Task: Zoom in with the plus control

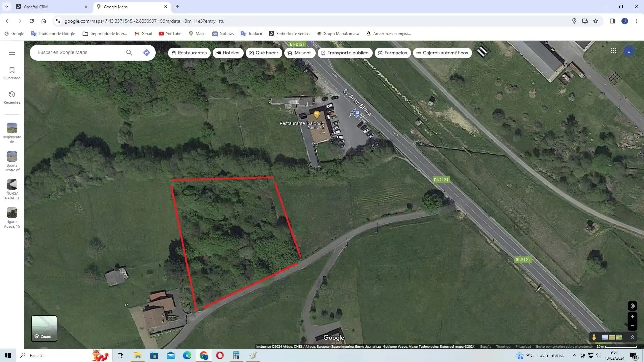Action: (632, 317)
